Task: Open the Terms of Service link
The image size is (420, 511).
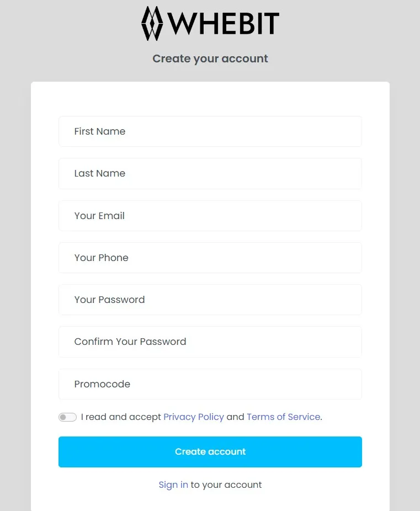Action: tap(284, 417)
